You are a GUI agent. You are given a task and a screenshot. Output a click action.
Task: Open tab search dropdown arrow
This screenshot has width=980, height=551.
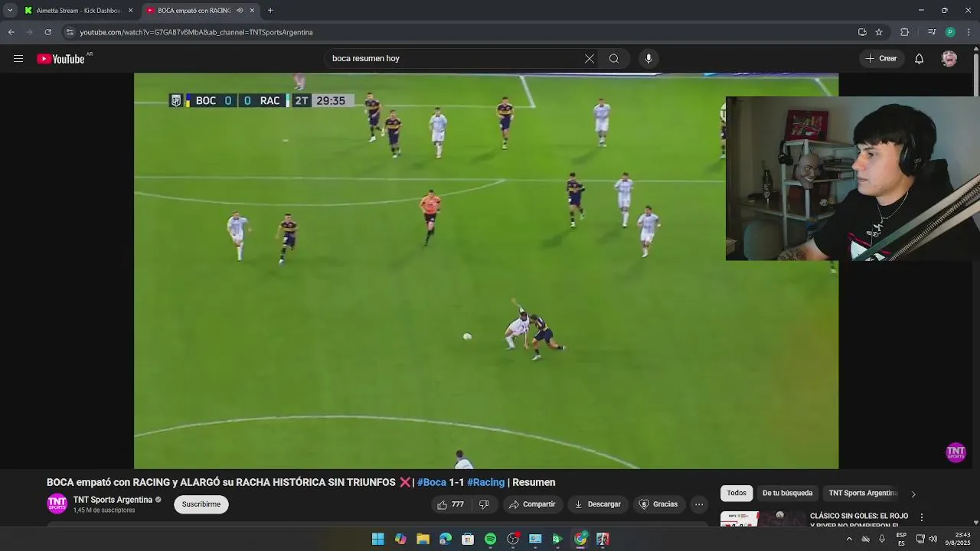10,11
